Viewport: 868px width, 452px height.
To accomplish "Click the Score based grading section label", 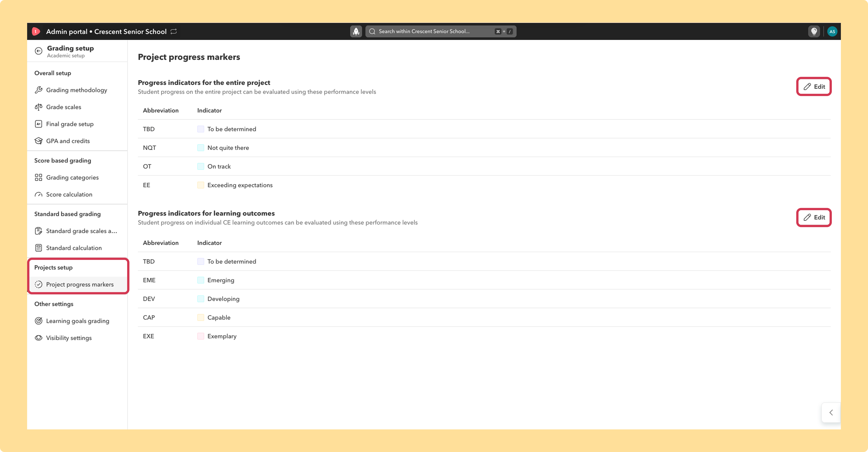I will pos(63,161).
